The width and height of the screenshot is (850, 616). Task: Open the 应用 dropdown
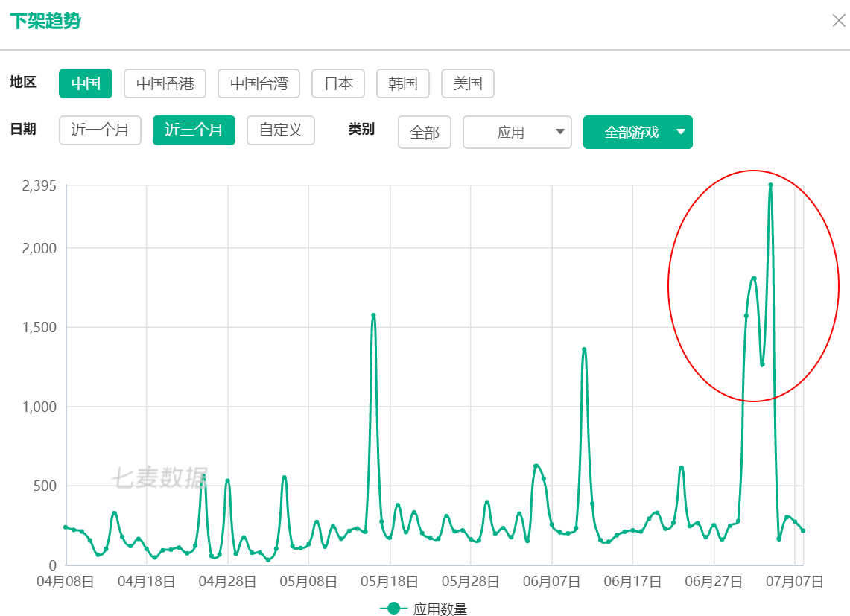[517, 132]
